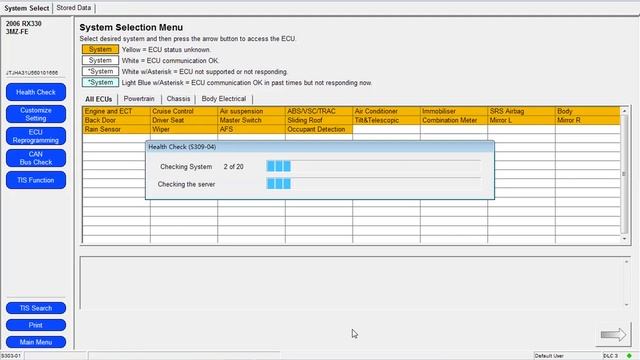Open the Chassis tab
Screen dimensions: 640x360
[x=178, y=99]
